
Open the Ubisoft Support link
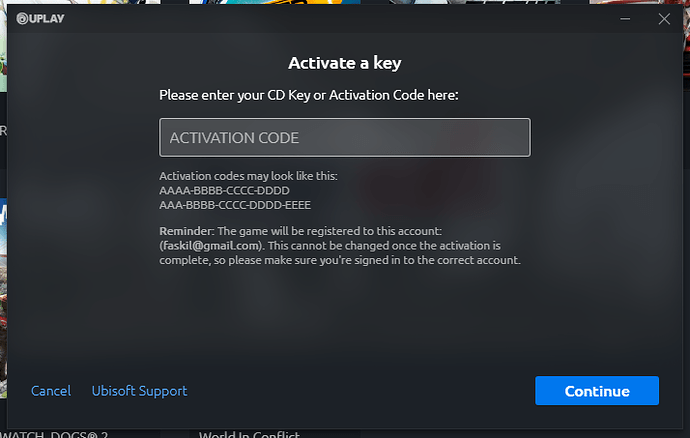point(139,391)
